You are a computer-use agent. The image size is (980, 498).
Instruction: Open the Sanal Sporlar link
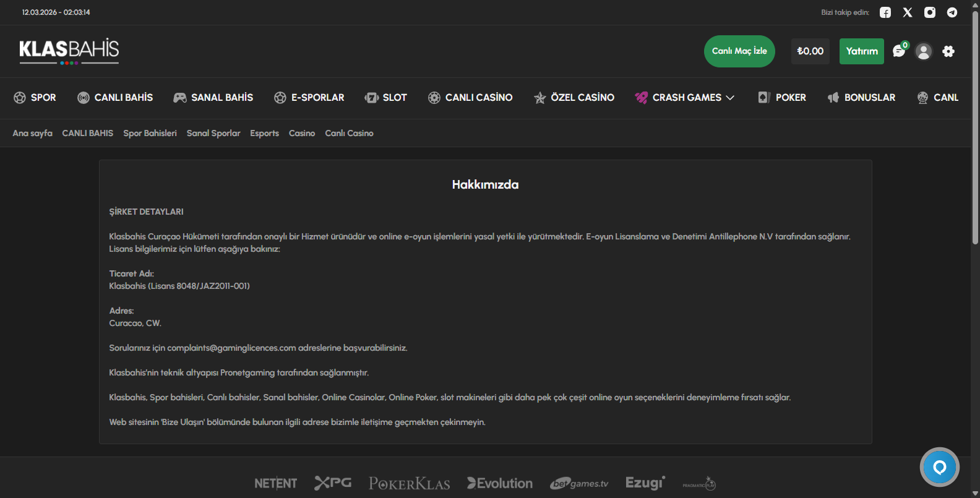tap(213, 133)
